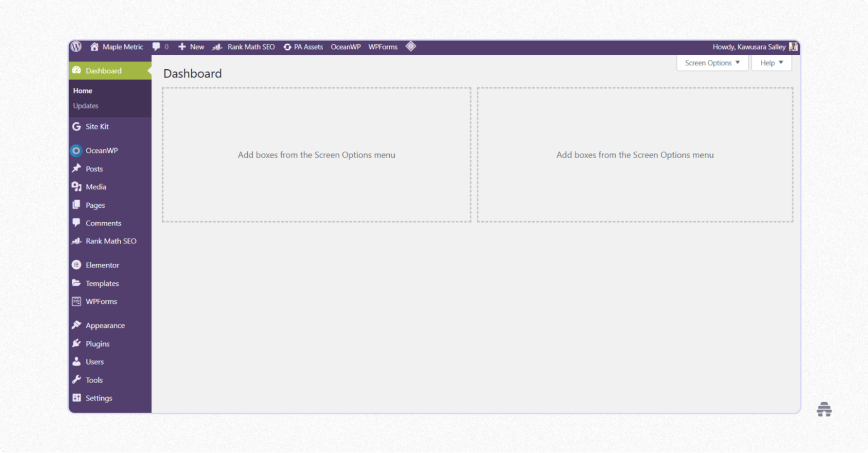Viewport: 868px width, 453px height.
Task: Click the Media library icon
Action: [x=76, y=186]
